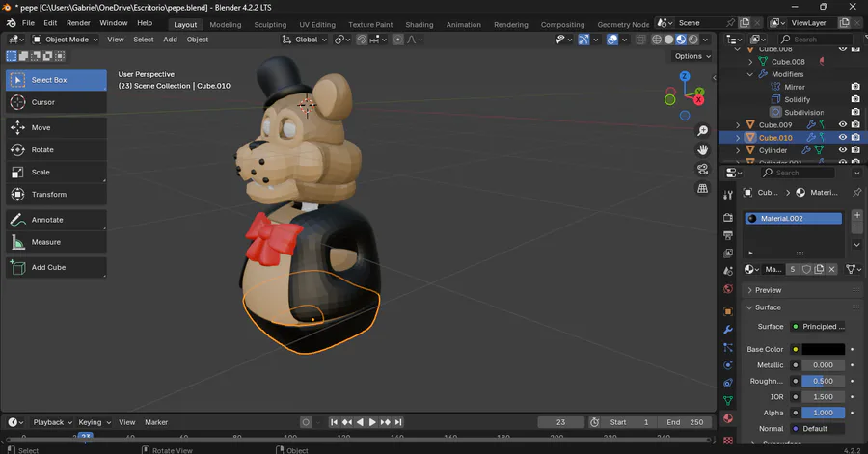Open the Options dropdown in viewport
The width and height of the screenshot is (868, 454).
692,56
